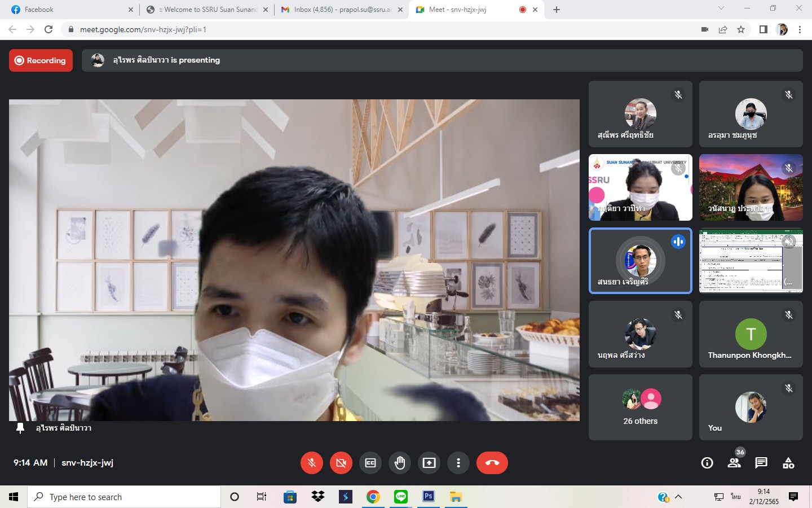Switch to the Gmail Inbox tab
Viewport: 812px width, 508px height.
pyautogui.click(x=342, y=10)
